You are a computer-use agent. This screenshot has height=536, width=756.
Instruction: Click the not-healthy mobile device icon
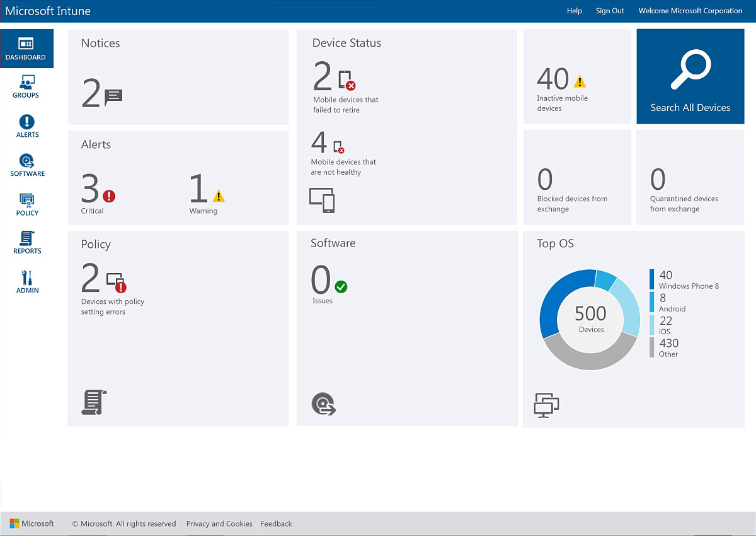pyautogui.click(x=339, y=147)
